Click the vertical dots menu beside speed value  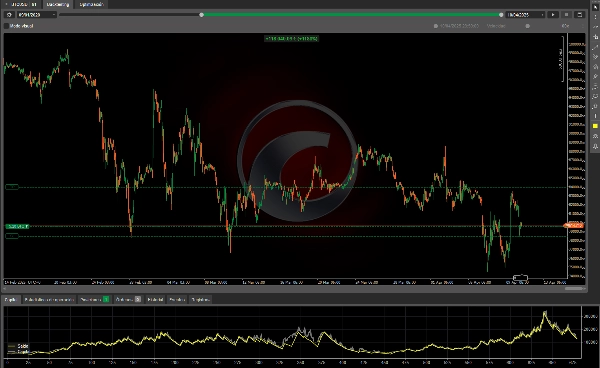click(582, 26)
